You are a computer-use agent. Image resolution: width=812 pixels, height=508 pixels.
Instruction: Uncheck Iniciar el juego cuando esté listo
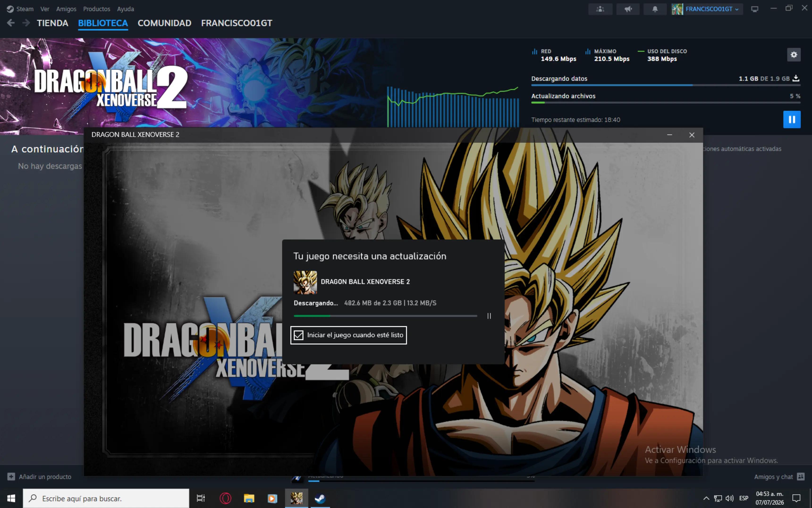tap(298, 335)
